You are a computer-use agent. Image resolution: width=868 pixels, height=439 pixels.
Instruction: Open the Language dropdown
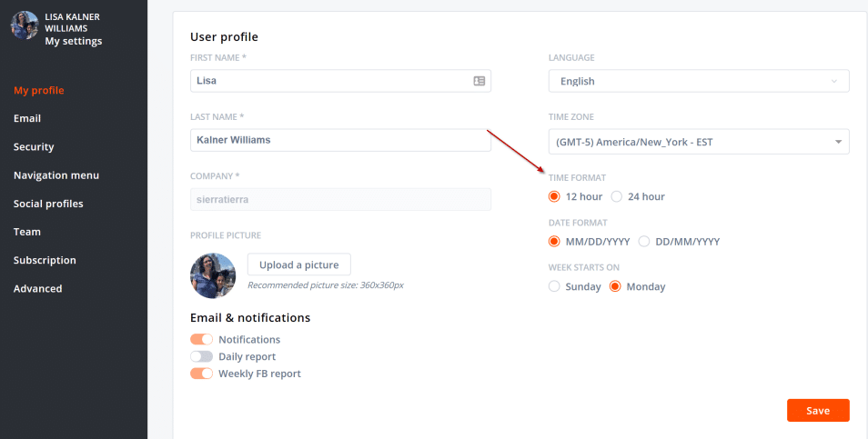click(698, 81)
